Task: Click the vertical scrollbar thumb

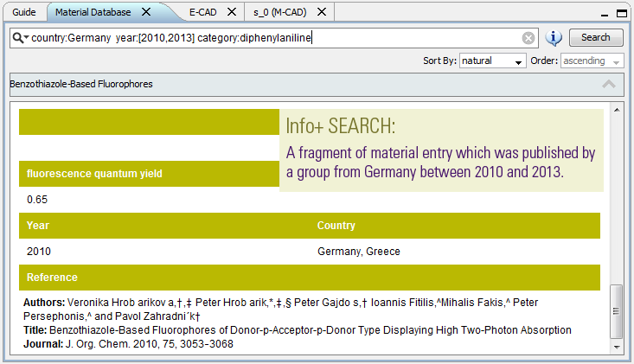Action: click(617, 311)
